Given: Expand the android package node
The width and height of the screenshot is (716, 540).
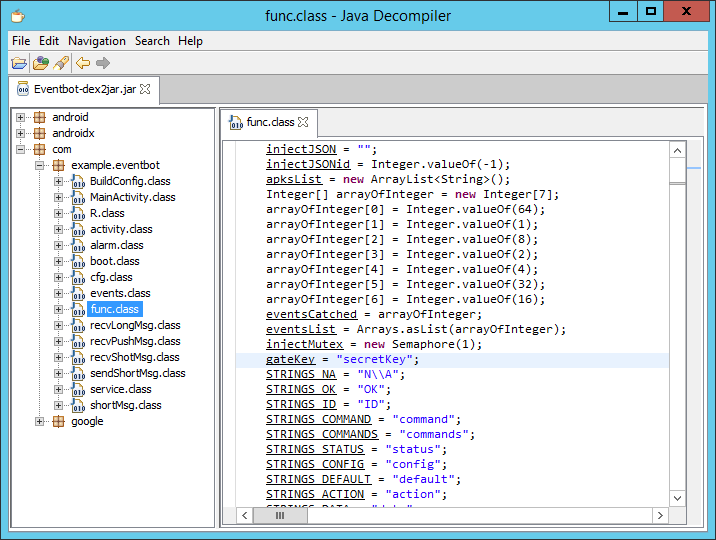Looking at the screenshot, I should (20, 117).
